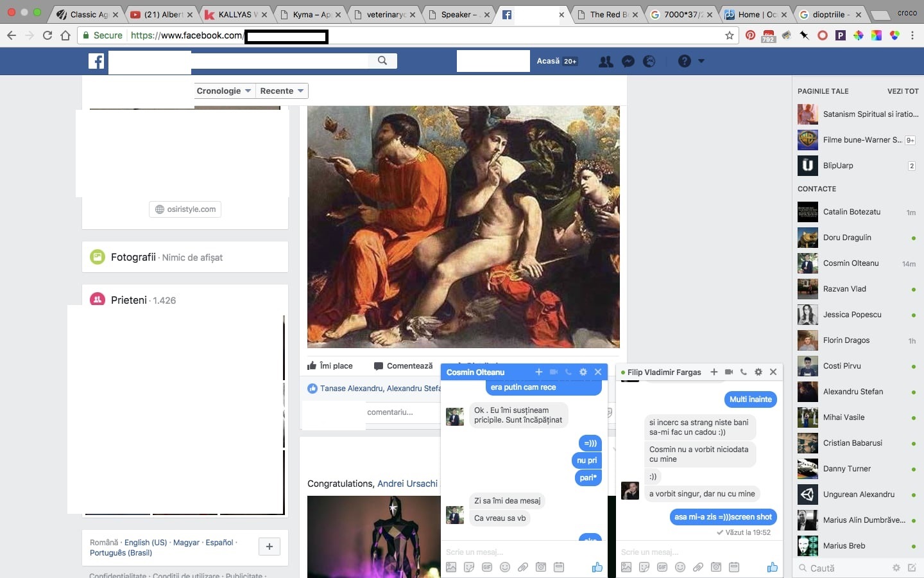Click the GIF button in Filip Vladimir Fargas chat
This screenshot has width=924, height=578.
662,567
